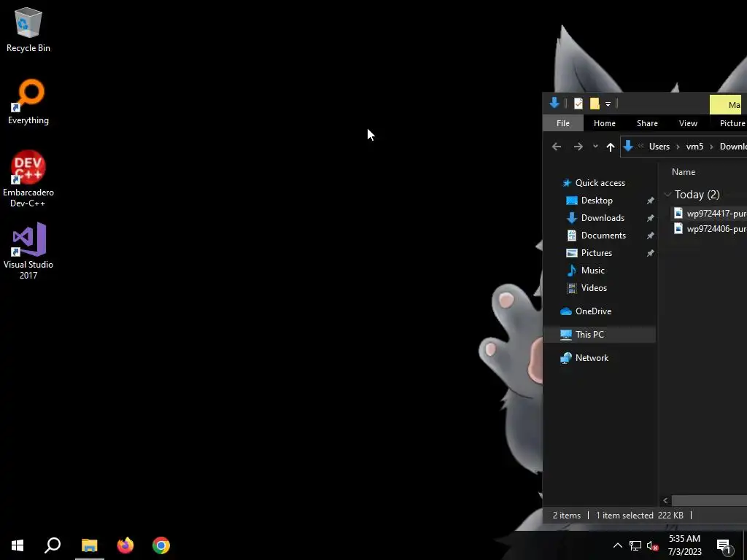Click the Users breadcrumb in address bar
Viewport: 747px width, 560px height.
click(x=659, y=147)
